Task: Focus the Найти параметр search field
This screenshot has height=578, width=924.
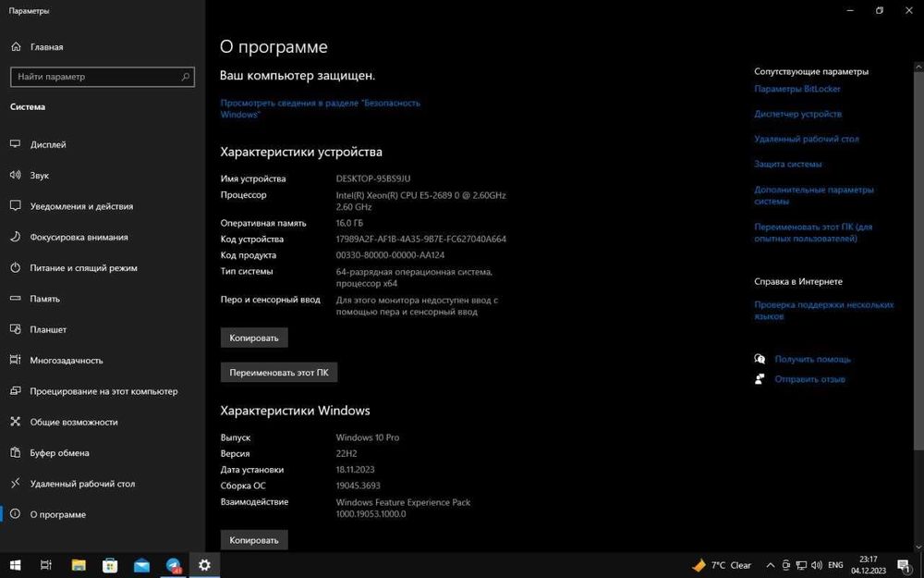Action: (102, 77)
